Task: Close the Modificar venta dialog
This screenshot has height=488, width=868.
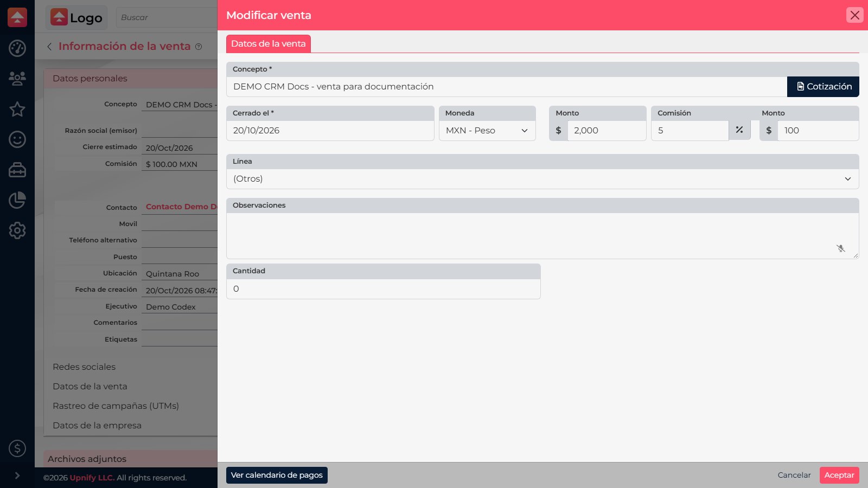Action: pos(855,15)
